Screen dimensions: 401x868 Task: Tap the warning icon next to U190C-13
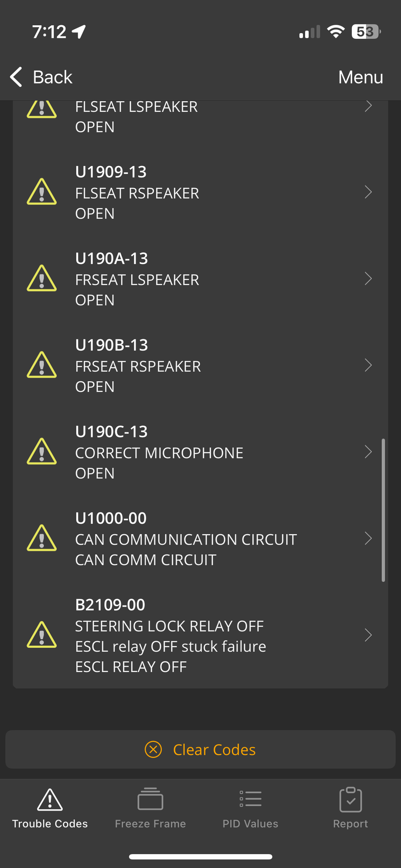tap(42, 452)
